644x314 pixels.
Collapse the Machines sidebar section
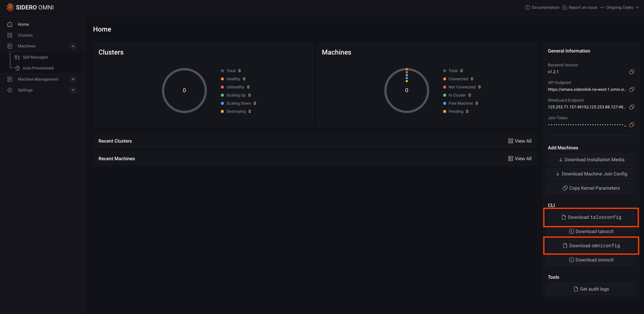click(73, 46)
